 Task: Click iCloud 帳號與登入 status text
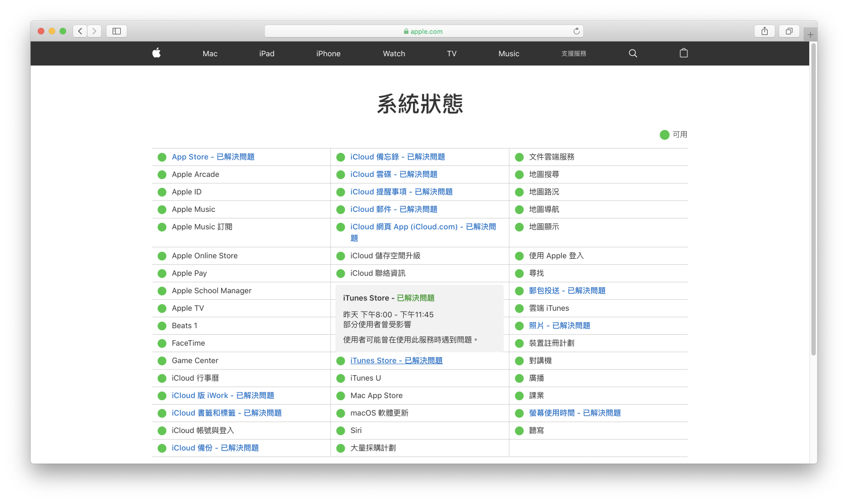tap(203, 430)
